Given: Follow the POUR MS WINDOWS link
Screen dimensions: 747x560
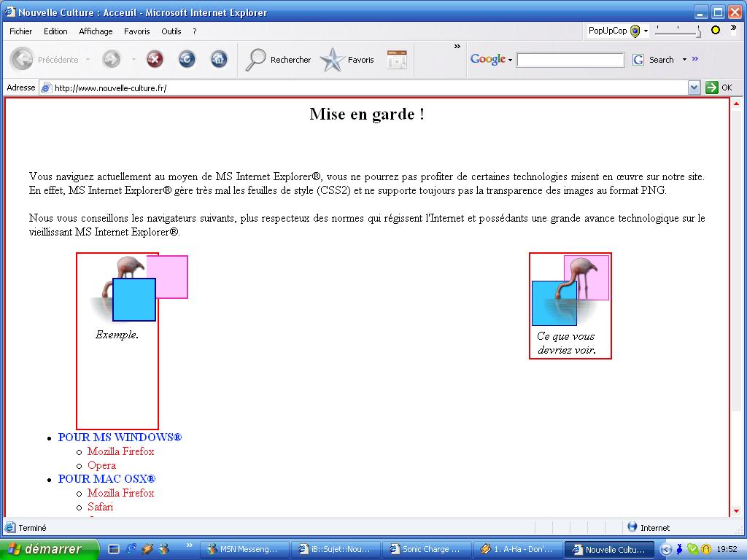Looking at the screenshot, I should pyautogui.click(x=120, y=437).
